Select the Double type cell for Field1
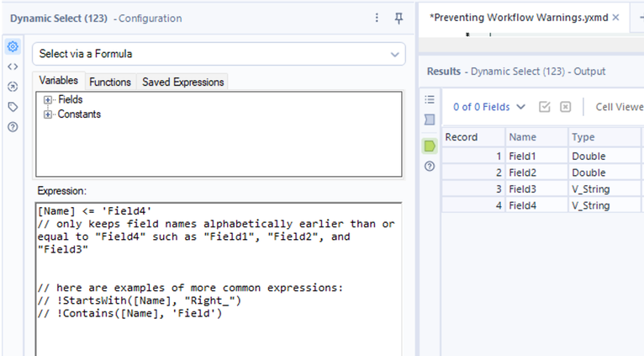The image size is (644, 356). pos(604,157)
